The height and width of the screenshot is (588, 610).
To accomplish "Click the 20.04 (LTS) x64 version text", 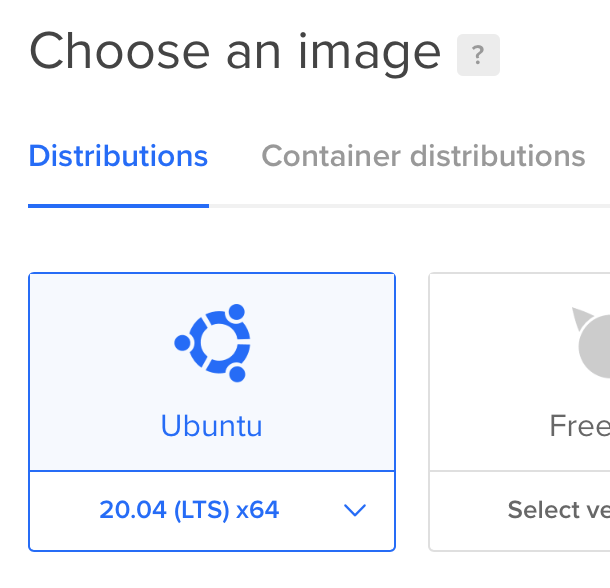I will click(x=189, y=510).
